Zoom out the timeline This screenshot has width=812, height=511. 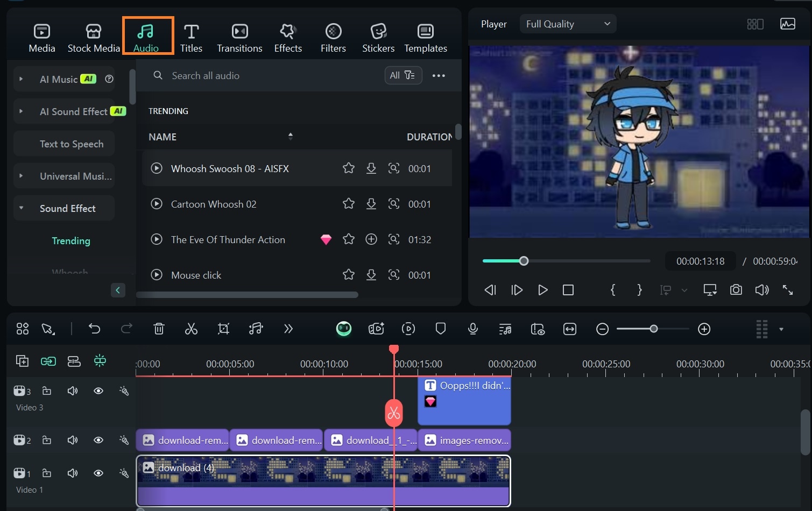click(x=603, y=329)
